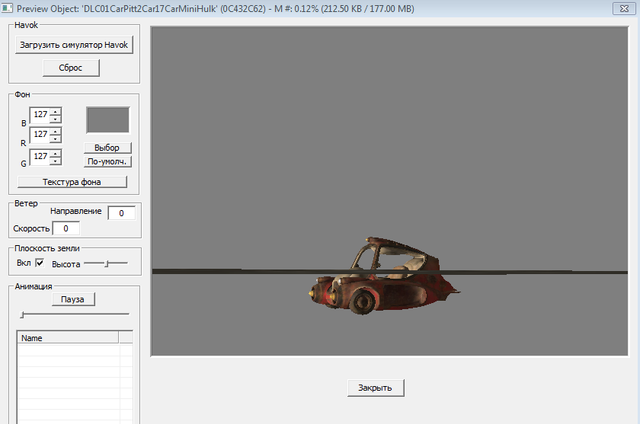Decrease the B value with down arrow
Viewport: 640px width, 424px height.
tap(56, 119)
